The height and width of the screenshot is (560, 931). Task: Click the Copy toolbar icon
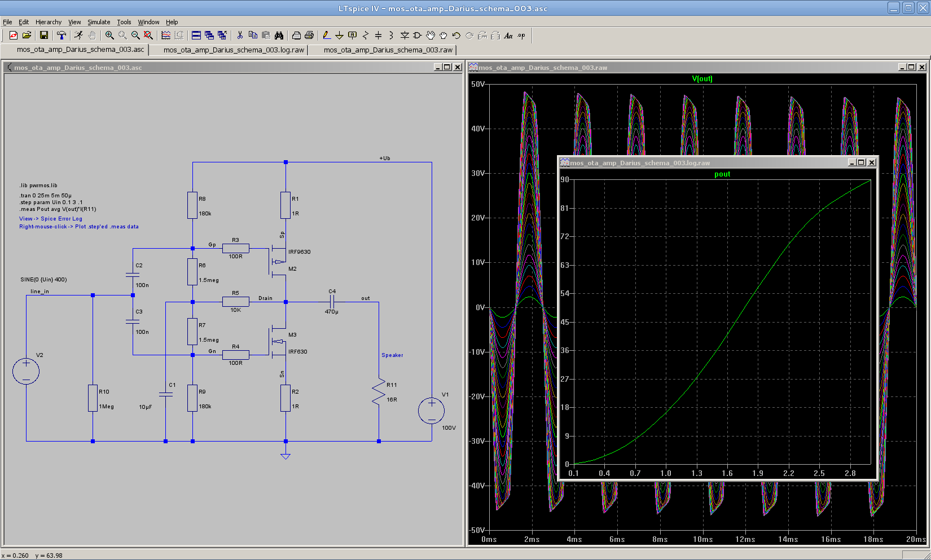click(x=253, y=36)
